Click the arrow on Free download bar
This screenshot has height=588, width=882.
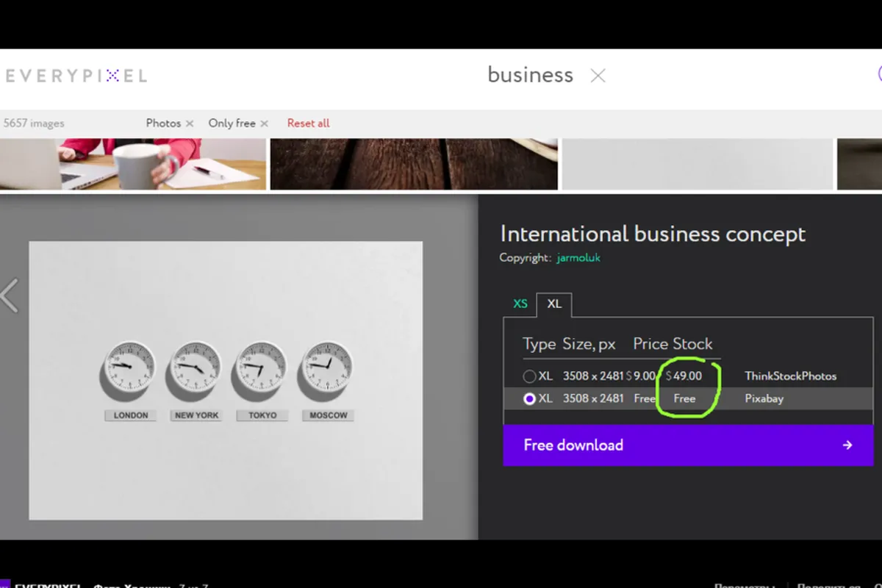[847, 445]
